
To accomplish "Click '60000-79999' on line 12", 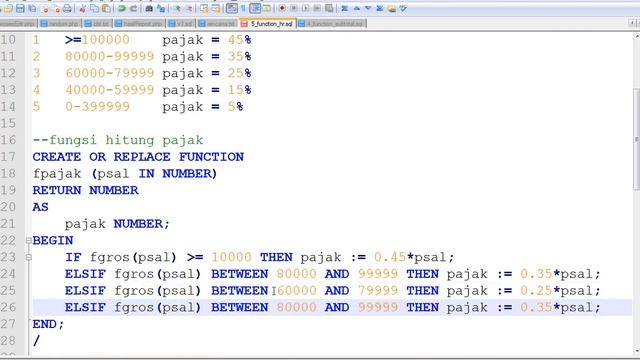I will [x=110, y=73].
